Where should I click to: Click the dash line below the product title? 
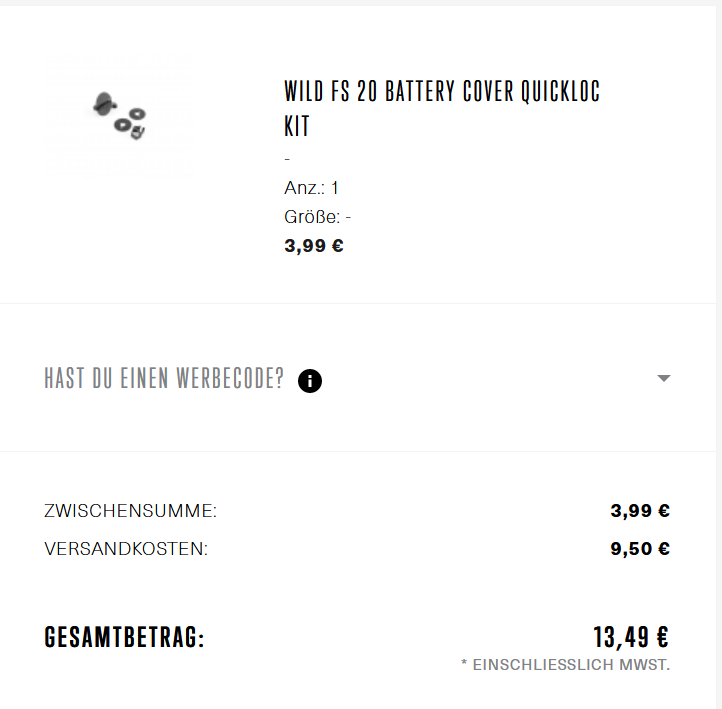coord(287,159)
